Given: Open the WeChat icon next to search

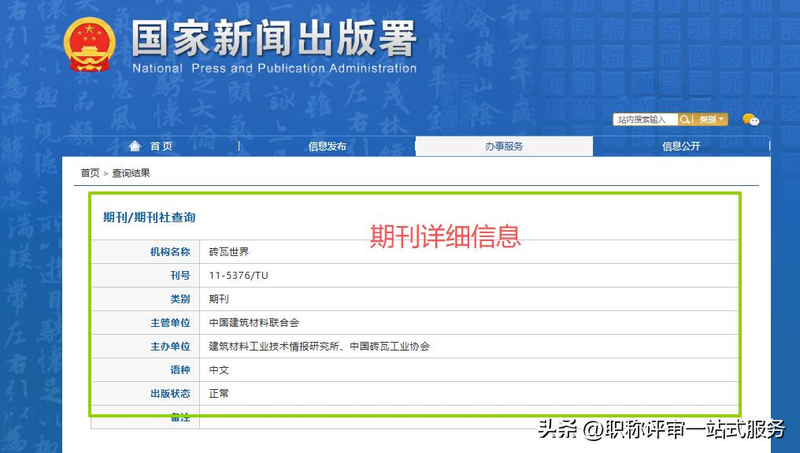Looking at the screenshot, I should click(x=751, y=119).
